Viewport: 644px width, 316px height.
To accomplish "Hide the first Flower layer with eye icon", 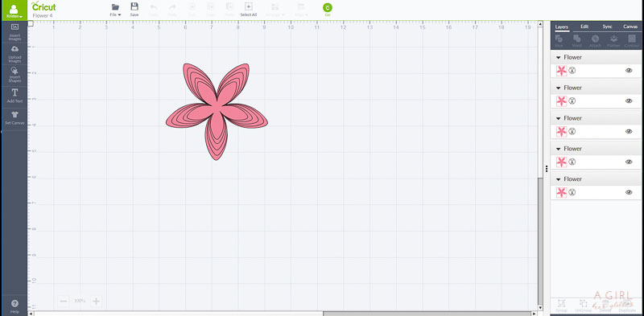I will tap(629, 71).
